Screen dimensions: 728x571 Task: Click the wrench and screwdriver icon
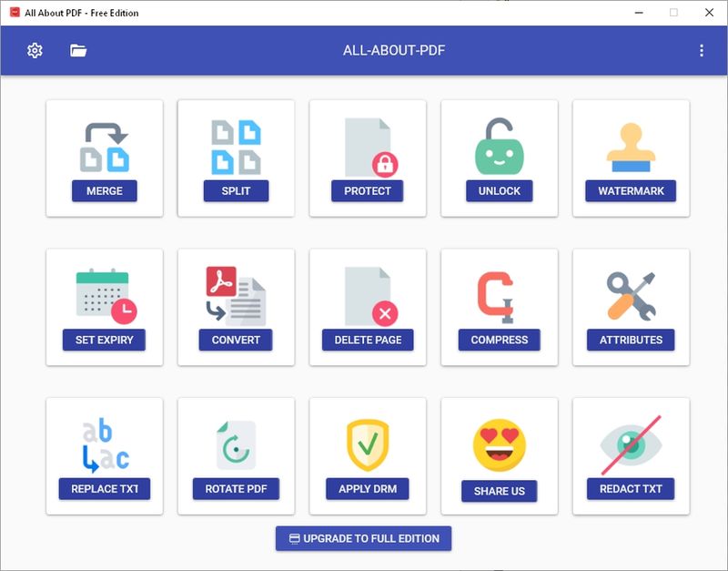[631, 296]
